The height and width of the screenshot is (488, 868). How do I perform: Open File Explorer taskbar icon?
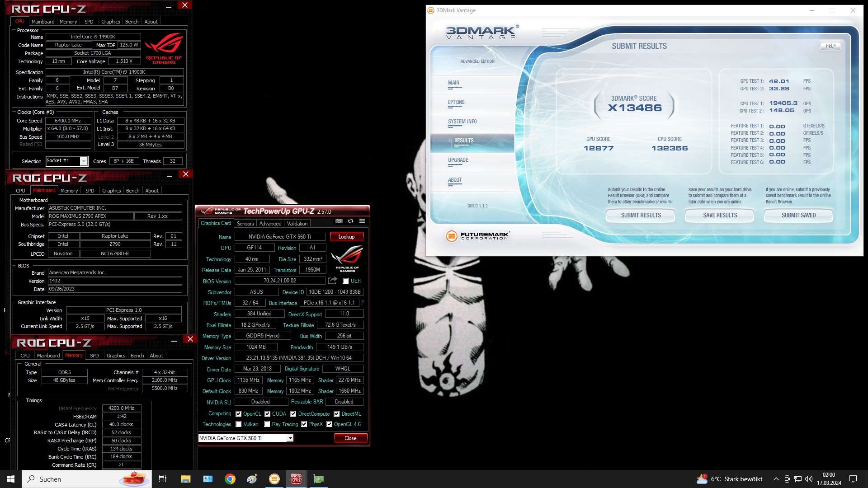point(185,479)
